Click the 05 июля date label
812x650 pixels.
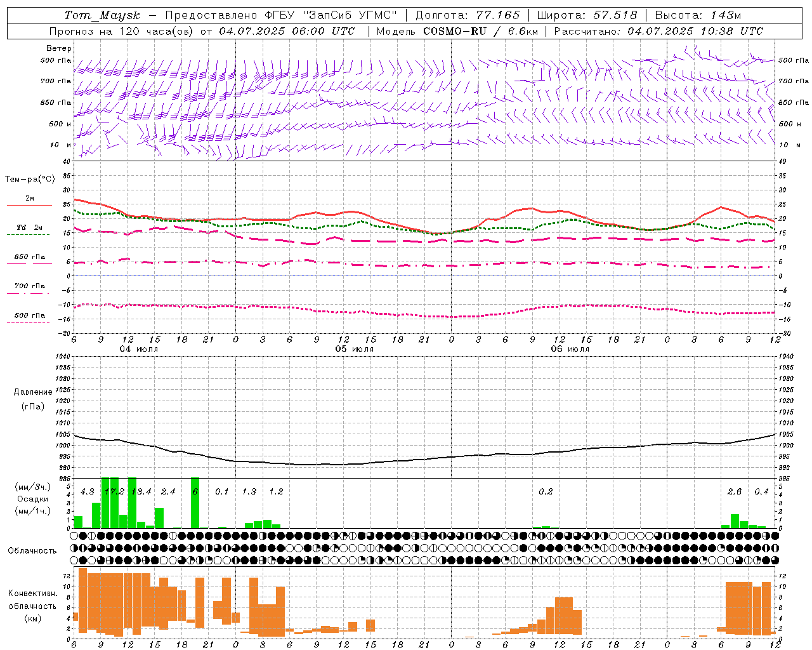point(355,348)
